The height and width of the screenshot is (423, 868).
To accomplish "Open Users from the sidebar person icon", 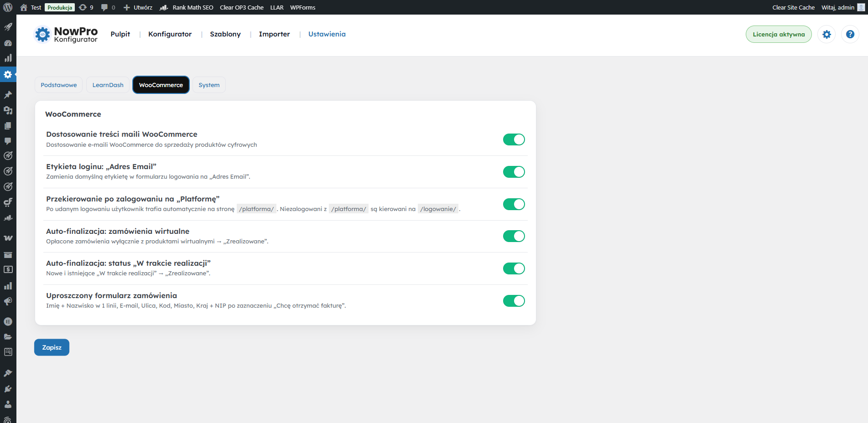I will point(8,404).
